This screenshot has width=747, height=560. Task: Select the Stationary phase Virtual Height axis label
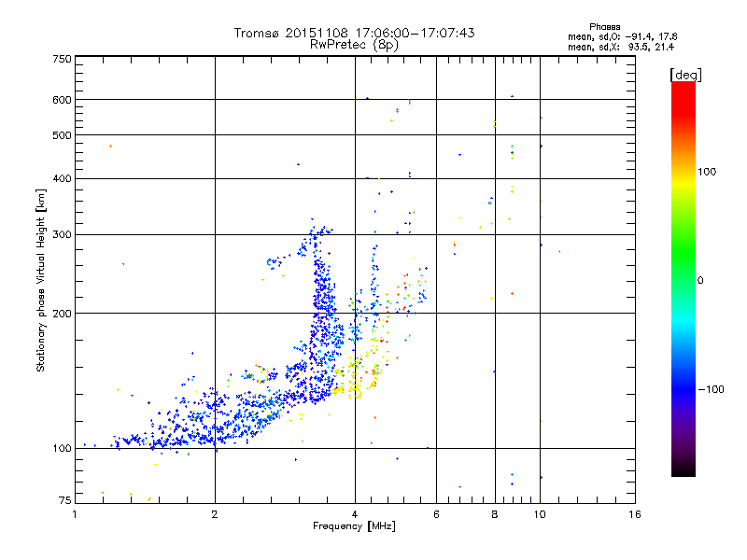tap(40, 281)
